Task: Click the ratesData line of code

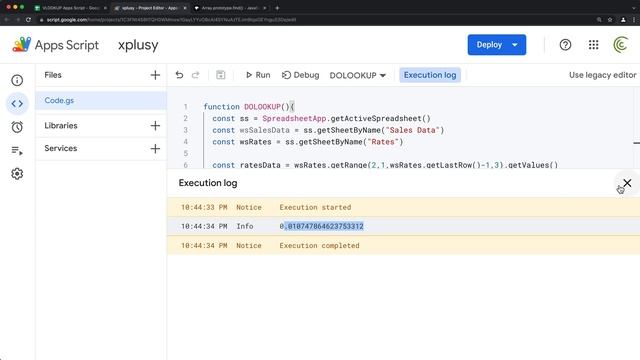Action: [x=385, y=165]
